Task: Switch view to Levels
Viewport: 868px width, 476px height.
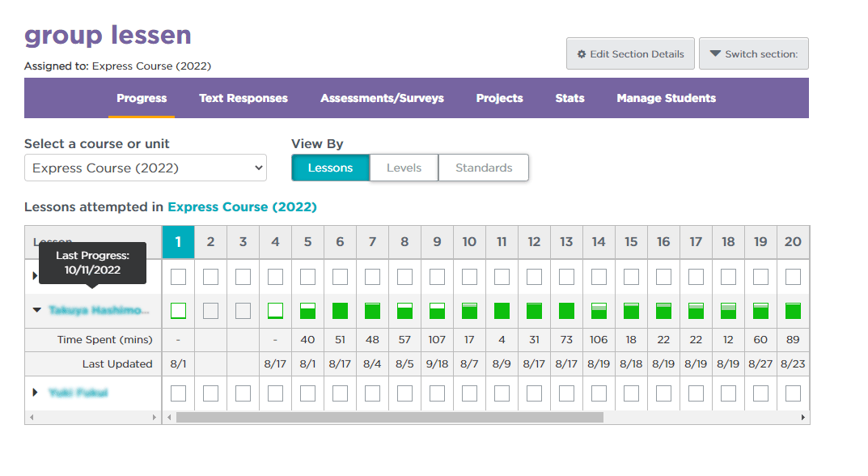Action: tap(404, 168)
